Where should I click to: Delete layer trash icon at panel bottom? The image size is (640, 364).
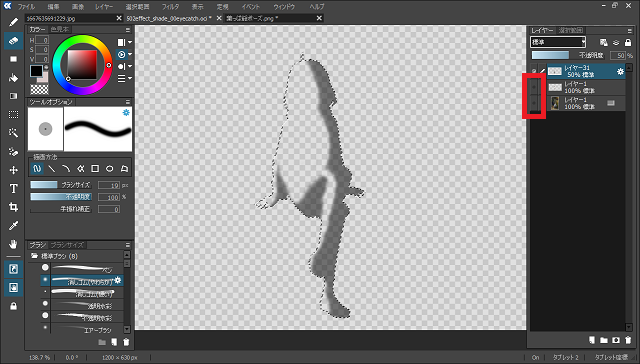(628, 340)
